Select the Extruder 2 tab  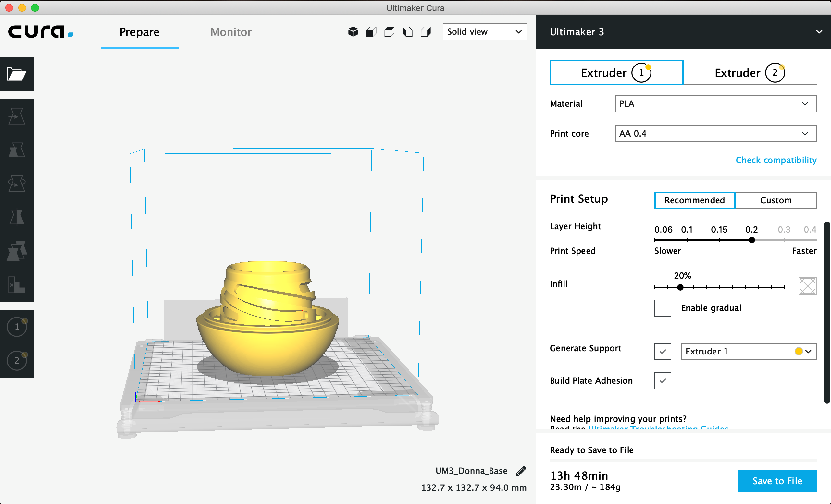click(x=750, y=72)
